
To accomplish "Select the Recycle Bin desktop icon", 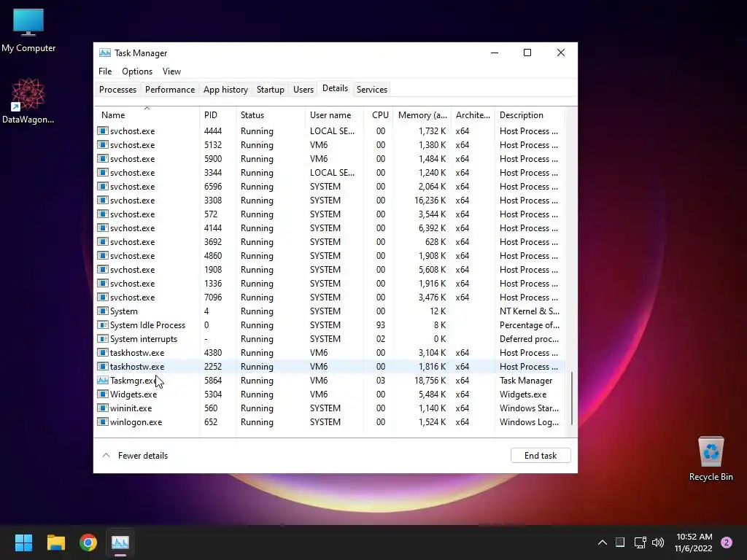I will 711,459.
